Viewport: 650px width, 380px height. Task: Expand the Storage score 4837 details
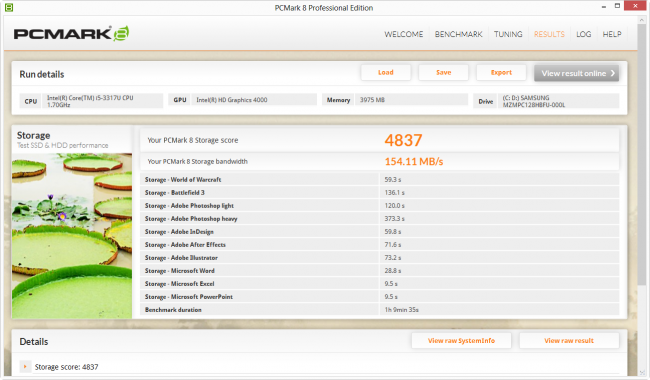(x=25, y=367)
